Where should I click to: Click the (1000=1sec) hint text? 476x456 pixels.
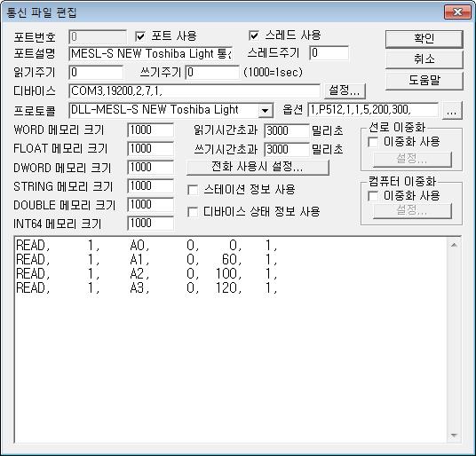pos(273,72)
